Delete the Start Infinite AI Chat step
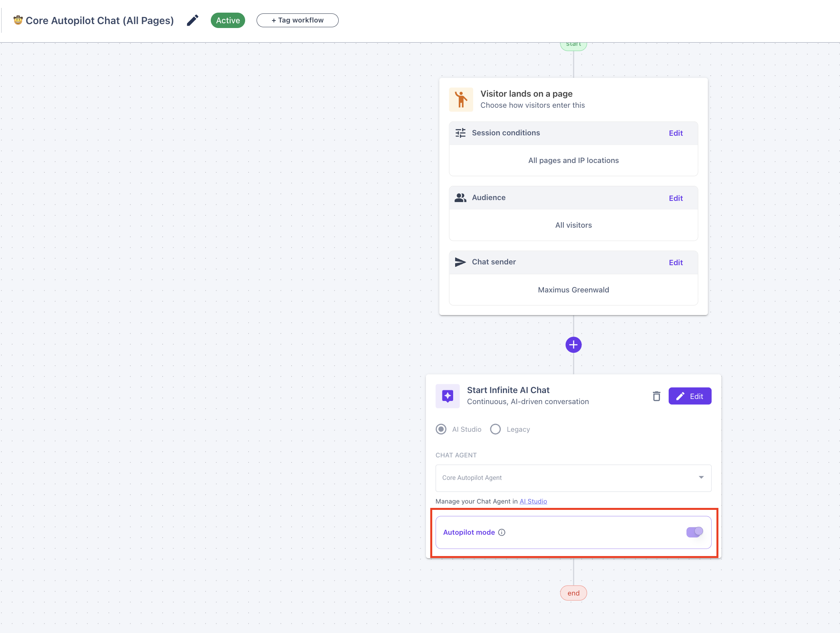The height and width of the screenshot is (633, 840). tap(656, 396)
